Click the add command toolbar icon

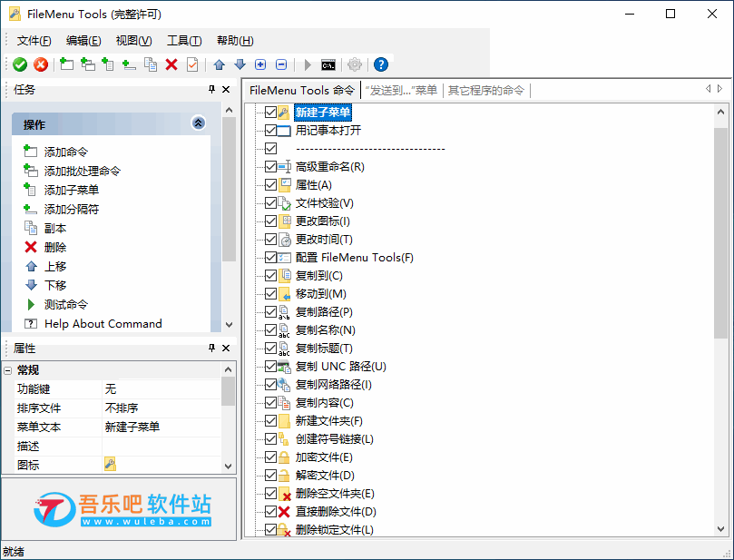pyautogui.click(x=66, y=64)
